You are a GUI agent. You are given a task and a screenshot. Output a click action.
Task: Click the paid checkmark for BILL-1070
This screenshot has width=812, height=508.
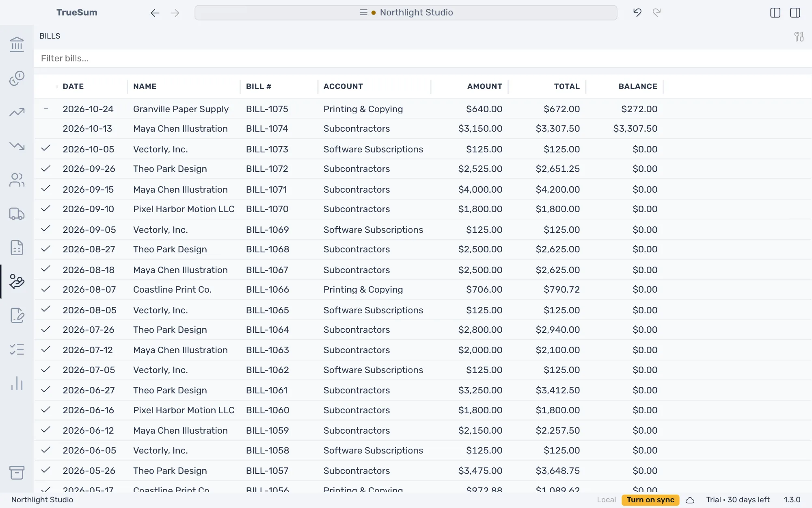[46, 208]
